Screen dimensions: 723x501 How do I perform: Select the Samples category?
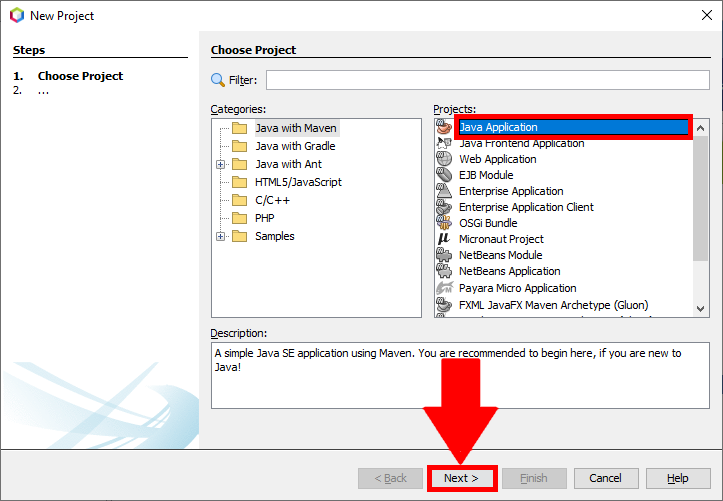click(x=275, y=236)
